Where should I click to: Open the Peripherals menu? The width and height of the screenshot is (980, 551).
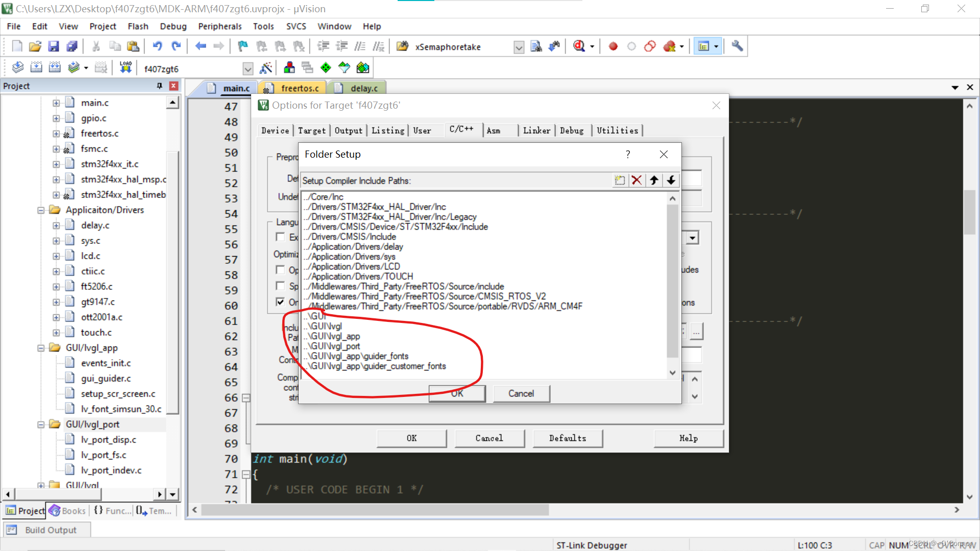pyautogui.click(x=219, y=27)
